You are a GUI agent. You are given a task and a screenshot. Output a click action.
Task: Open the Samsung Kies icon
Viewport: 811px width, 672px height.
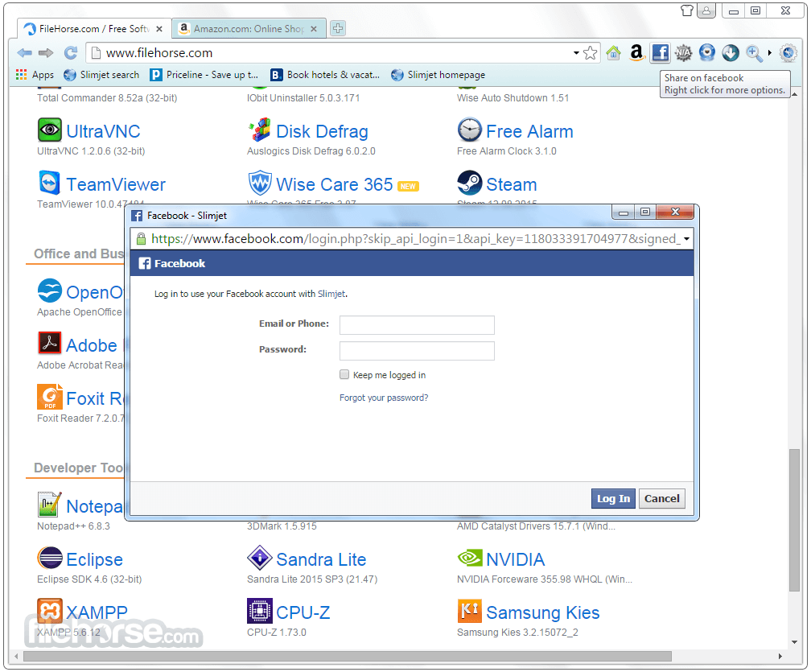[x=470, y=611]
